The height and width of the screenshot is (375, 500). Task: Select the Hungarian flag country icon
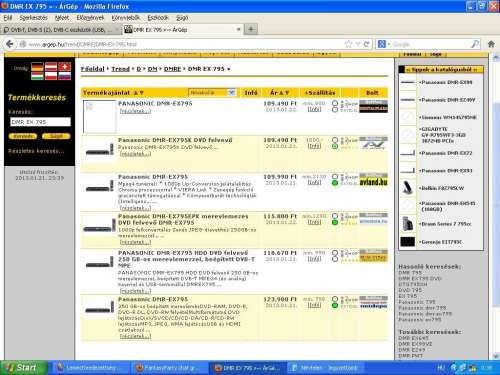[37, 76]
